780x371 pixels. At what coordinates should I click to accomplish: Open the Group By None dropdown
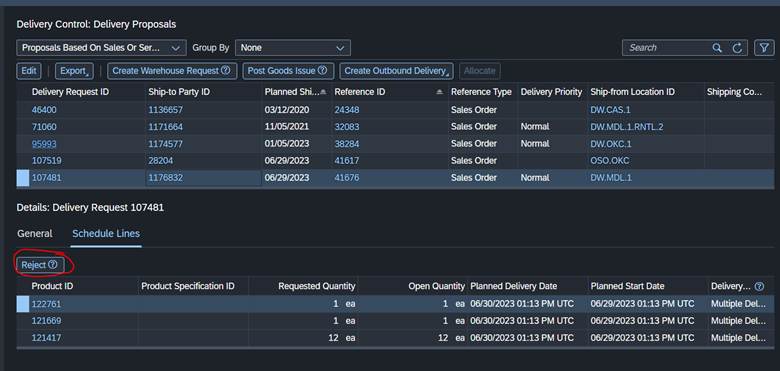pyautogui.click(x=292, y=48)
